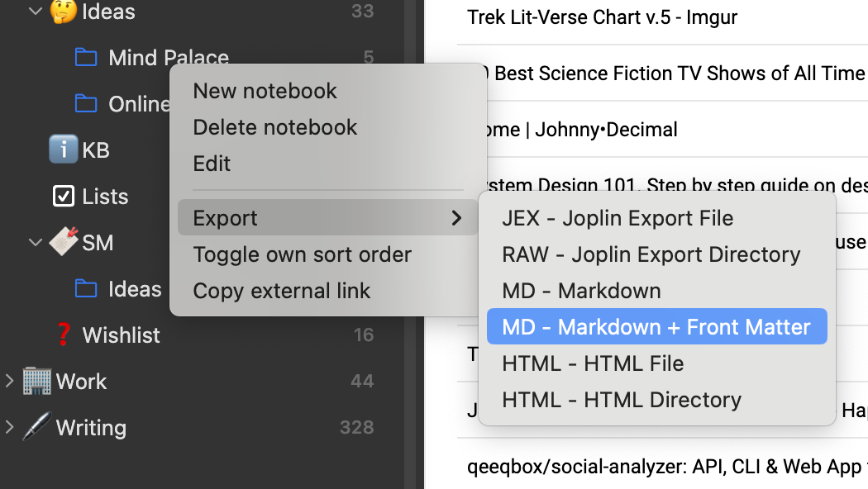Click the Online notebook folder icon

[85, 103]
